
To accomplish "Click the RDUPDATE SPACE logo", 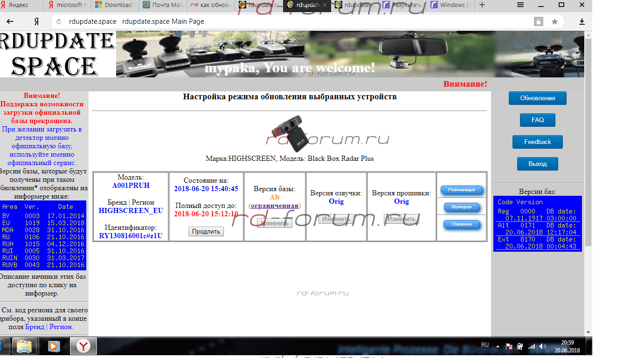I will coord(57,54).
